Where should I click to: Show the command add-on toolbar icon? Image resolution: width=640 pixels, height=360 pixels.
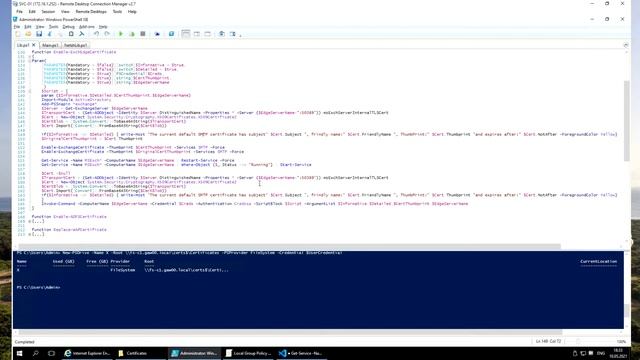[233, 34]
